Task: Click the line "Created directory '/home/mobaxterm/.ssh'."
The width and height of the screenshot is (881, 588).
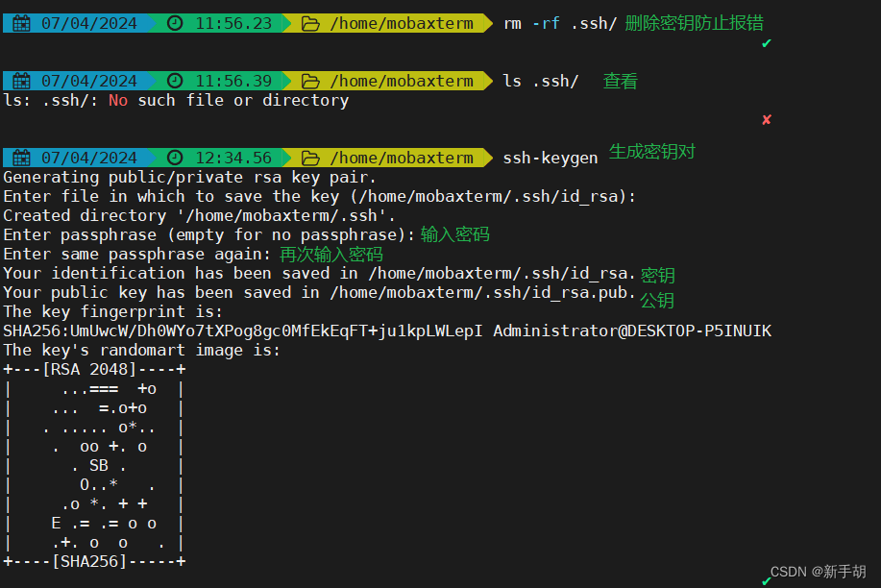Action: pyautogui.click(x=200, y=216)
